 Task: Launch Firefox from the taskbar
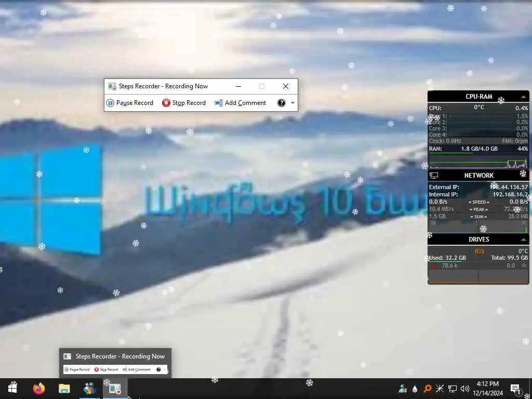coord(39,388)
